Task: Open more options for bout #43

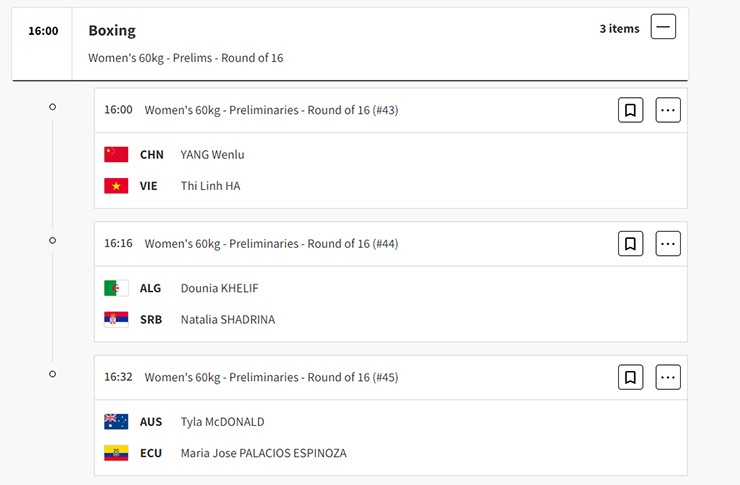Action: pyautogui.click(x=668, y=110)
